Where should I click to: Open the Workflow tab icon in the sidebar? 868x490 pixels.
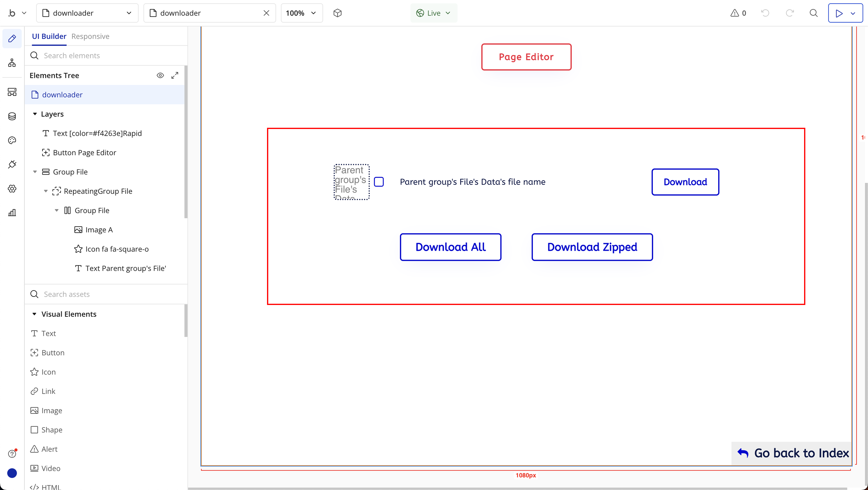click(12, 63)
